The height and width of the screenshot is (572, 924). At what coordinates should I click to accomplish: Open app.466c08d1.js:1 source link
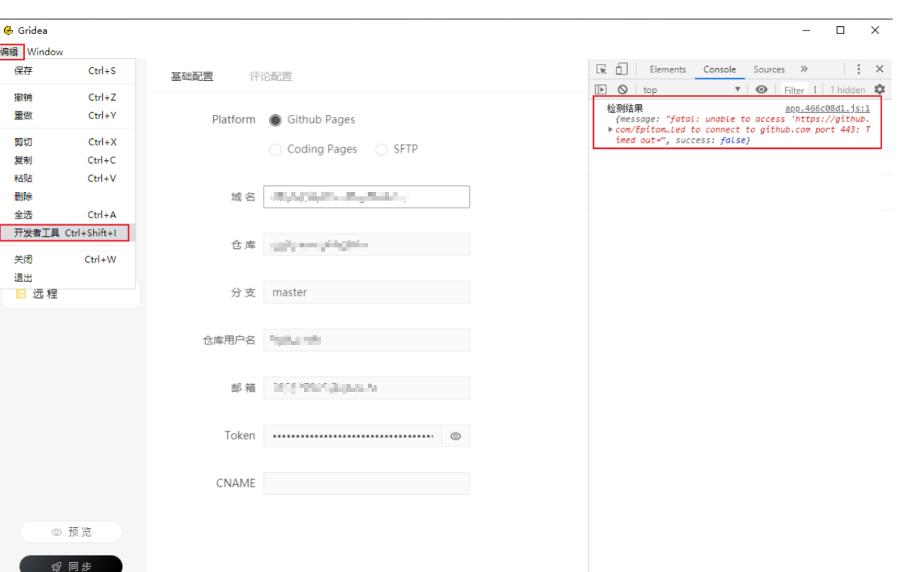coord(827,108)
